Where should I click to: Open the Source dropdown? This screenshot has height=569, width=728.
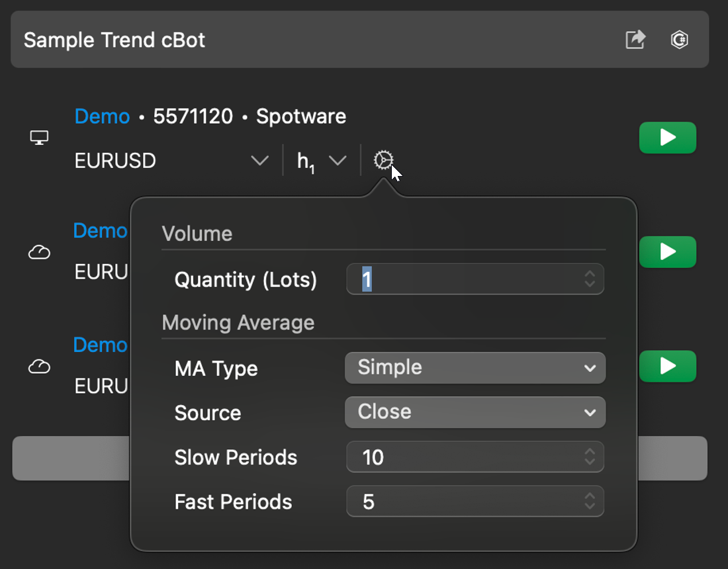[475, 412]
